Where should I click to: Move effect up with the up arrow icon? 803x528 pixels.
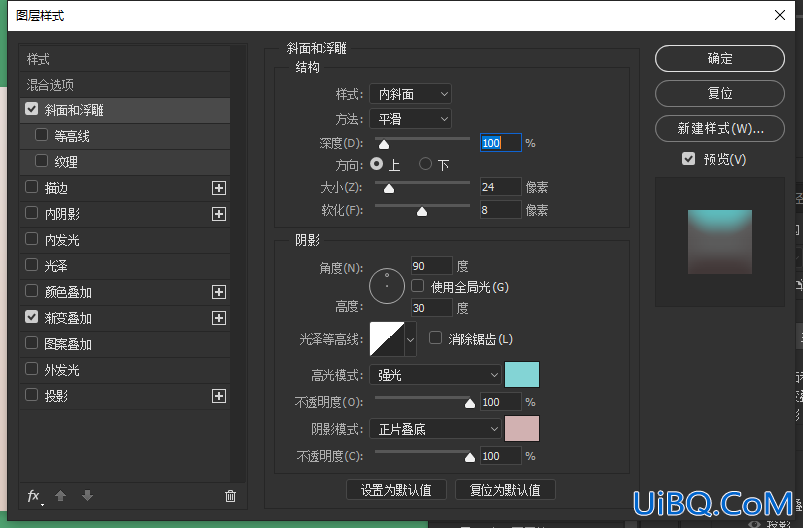[x=60, y=496]
